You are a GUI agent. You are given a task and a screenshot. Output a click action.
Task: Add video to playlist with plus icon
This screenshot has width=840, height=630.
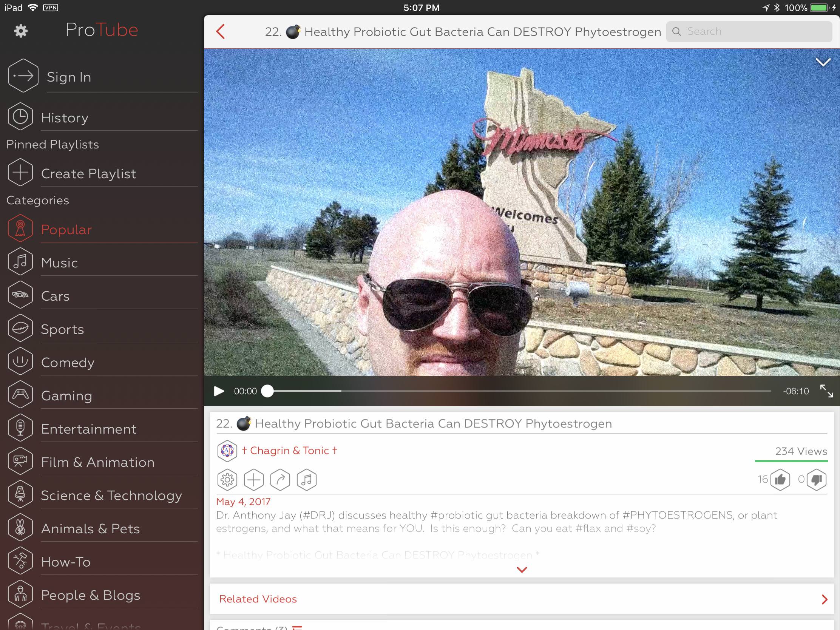coord(254,480)
